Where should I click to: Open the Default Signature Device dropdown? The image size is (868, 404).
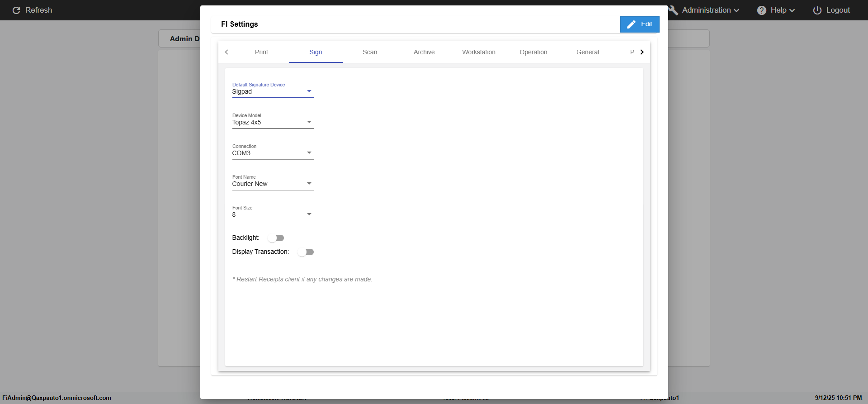pyautogui.click(x=273, y=91)
